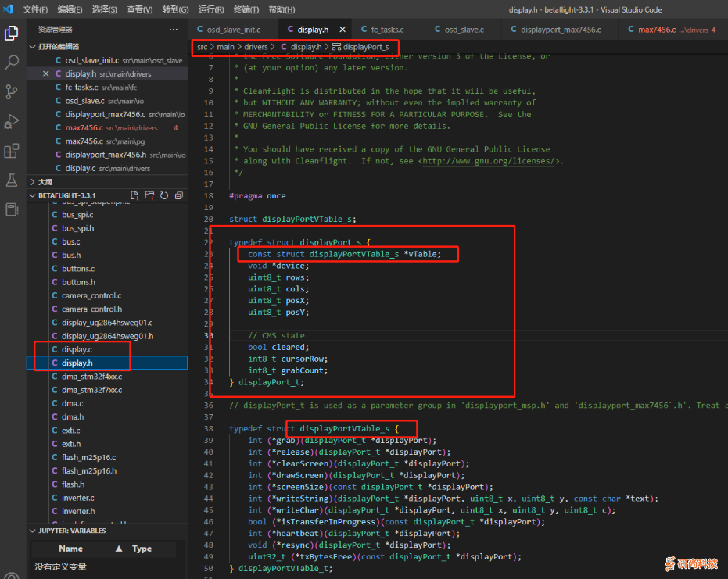Open the Extensions view

point(12,151)
